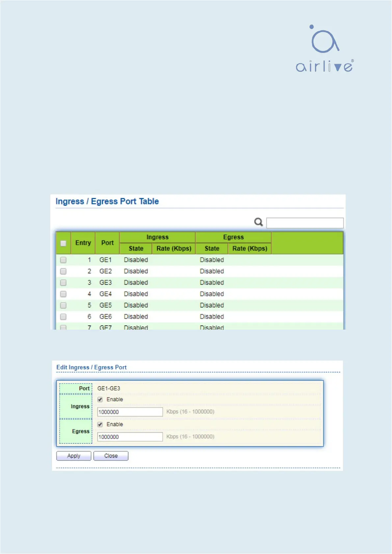Select the GE2 row checkbox
This screenshot has width=392, height=554.
pos(63,271)
